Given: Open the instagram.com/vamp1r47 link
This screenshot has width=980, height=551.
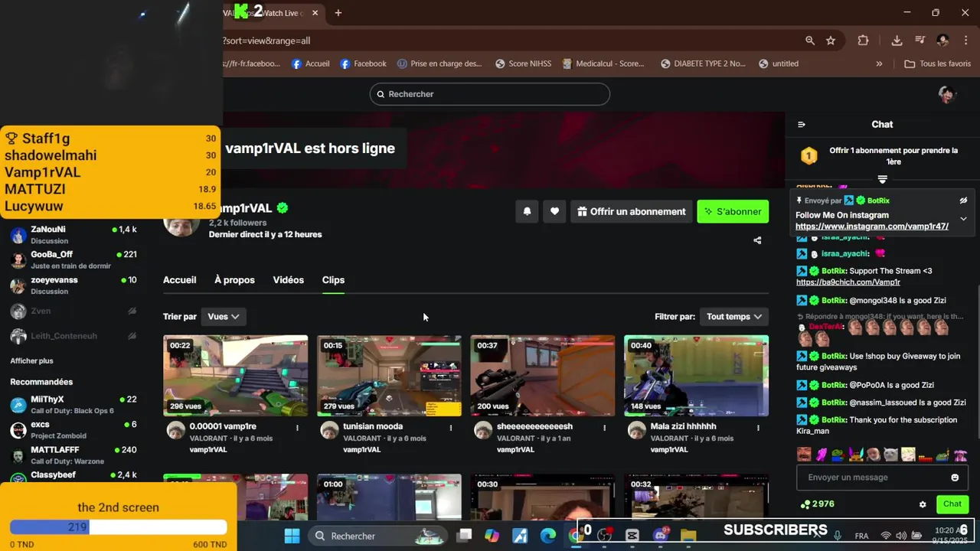Looking at the screenshot, I should pos(872,227).
